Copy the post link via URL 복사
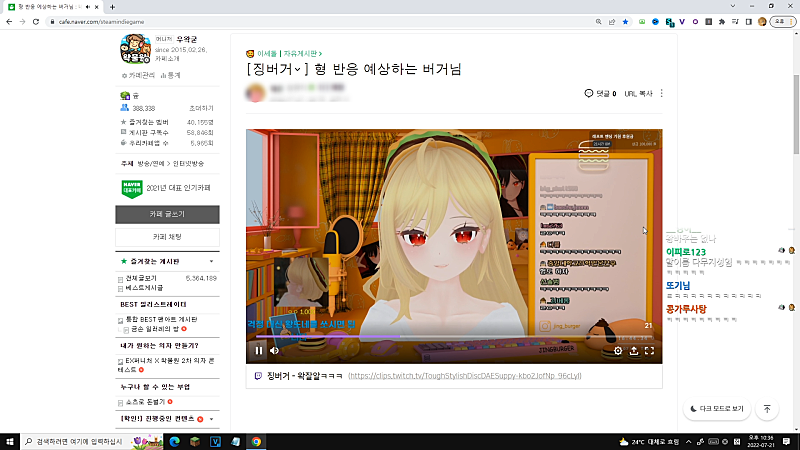 (638, 94)
